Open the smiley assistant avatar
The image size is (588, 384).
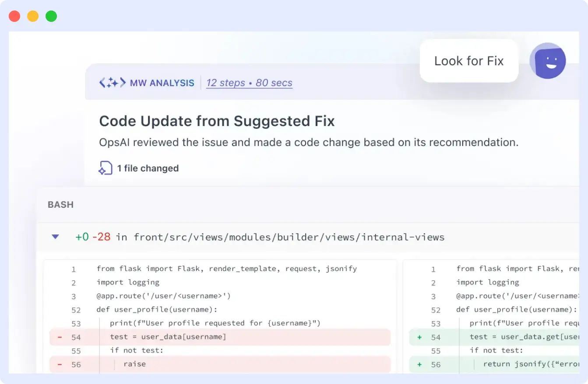click(548, 60)
